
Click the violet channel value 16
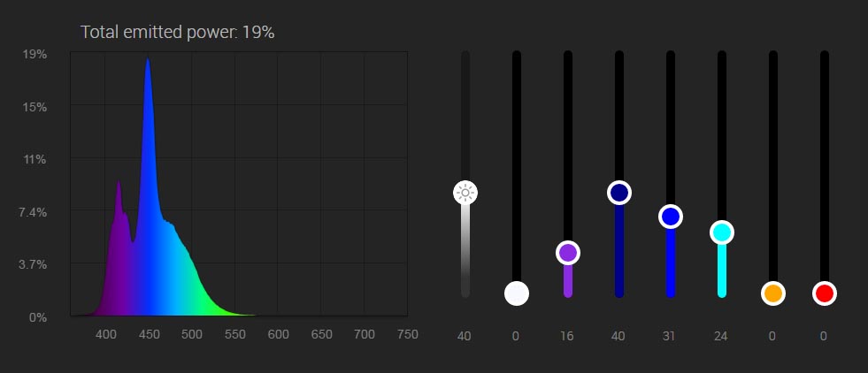(568, 336)
